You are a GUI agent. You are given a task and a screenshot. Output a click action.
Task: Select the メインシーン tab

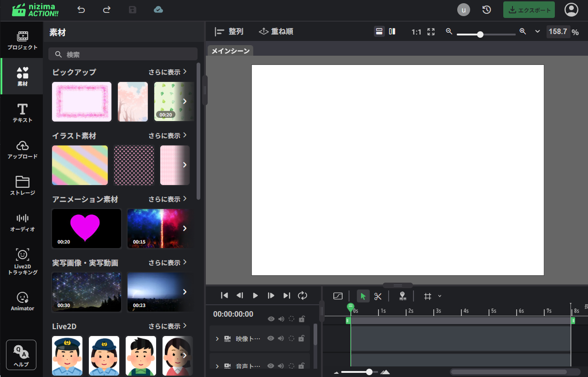pos(230,51)
